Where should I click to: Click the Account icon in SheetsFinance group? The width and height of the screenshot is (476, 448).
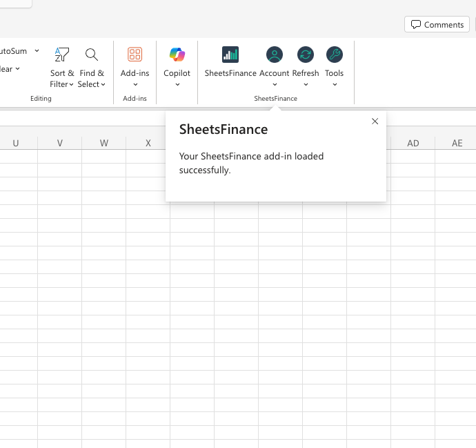[x=275, y=55]
